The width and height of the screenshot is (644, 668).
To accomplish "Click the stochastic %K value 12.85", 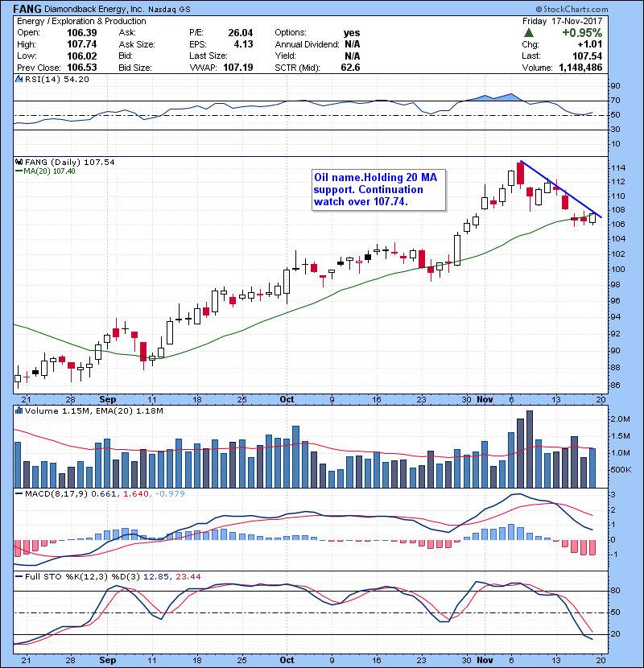I will (156, 577).
